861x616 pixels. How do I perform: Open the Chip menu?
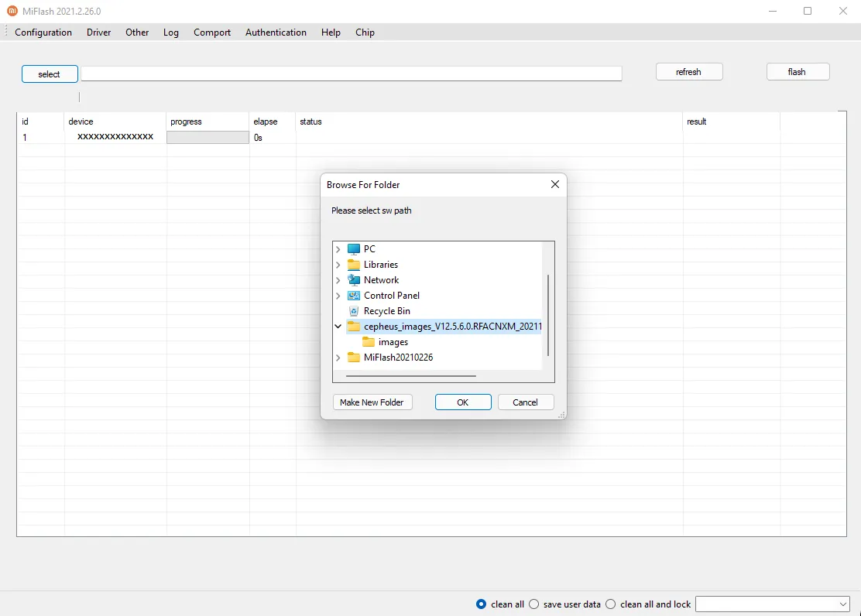coord(365,33)
